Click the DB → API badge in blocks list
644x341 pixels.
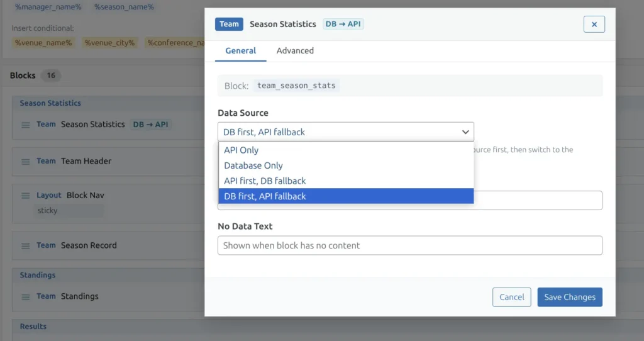tap(150, 125)
